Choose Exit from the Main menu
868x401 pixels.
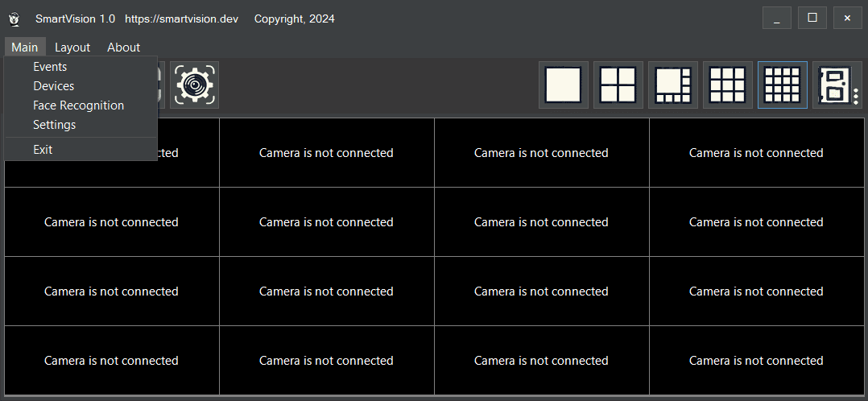[x=43, y=150]
